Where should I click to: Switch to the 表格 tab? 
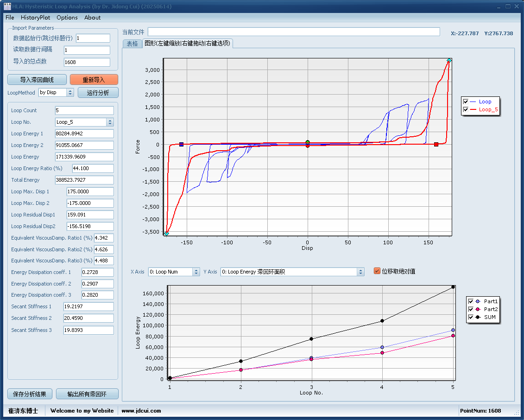pyautogui.click(x=132, y=44)
